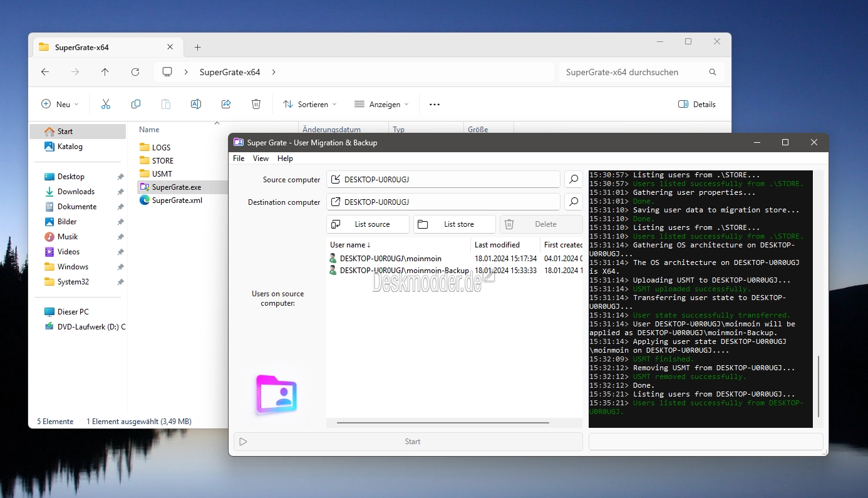
Task: Click the copy icon in Explorer toolbar
Action: click(x=136, y=105)
